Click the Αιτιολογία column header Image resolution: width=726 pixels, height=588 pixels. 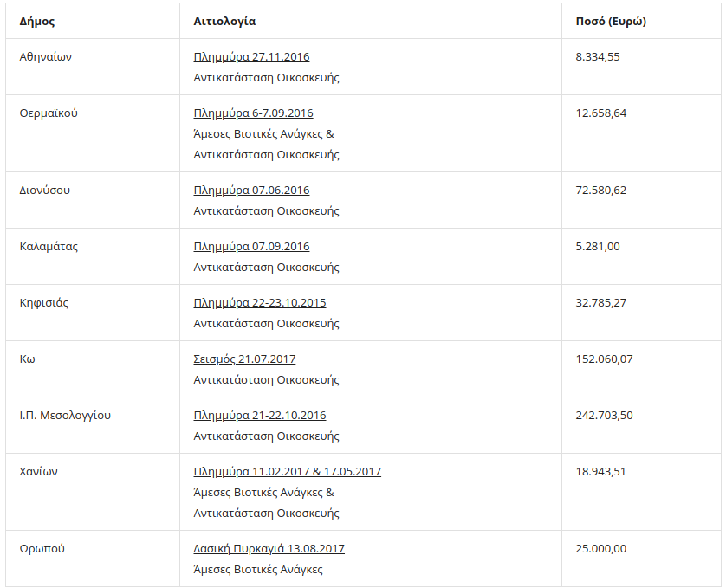(x=224, y=22)
